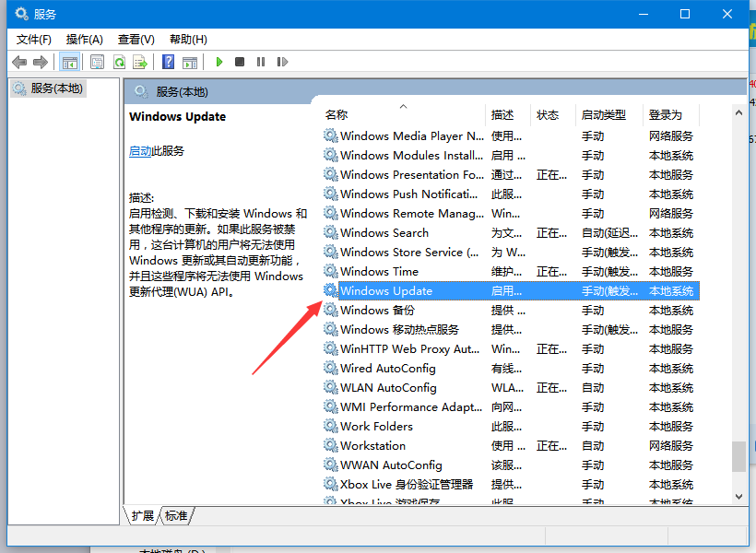The image size is (756, 553).
Task: Open the 查看(V) menu
Action: coord(136,40)
